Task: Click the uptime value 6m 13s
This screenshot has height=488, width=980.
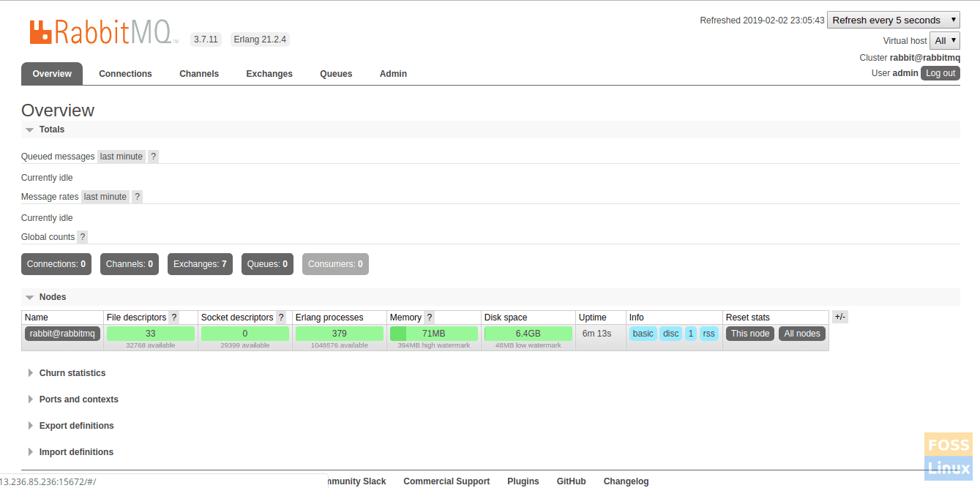Action: coord(596,334)
